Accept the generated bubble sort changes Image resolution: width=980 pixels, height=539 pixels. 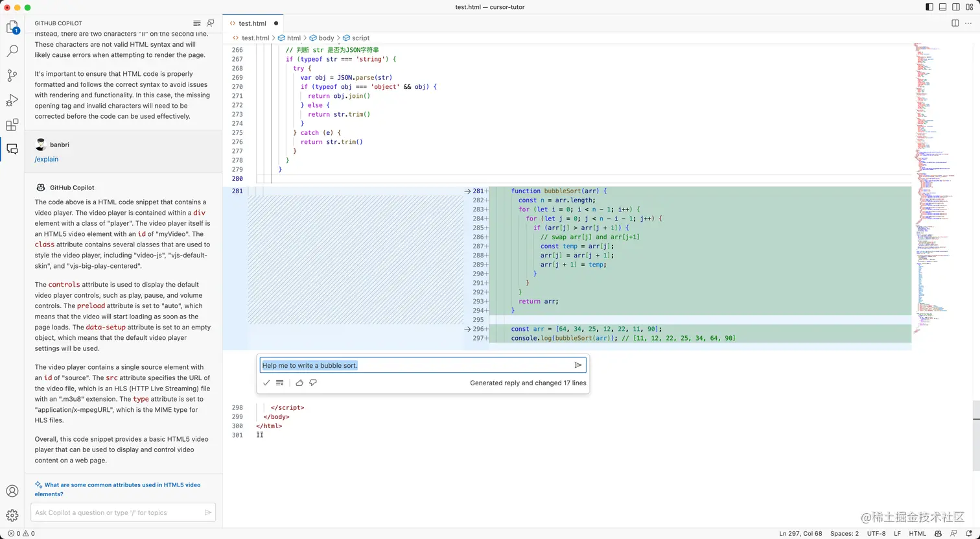coord(266,383)
